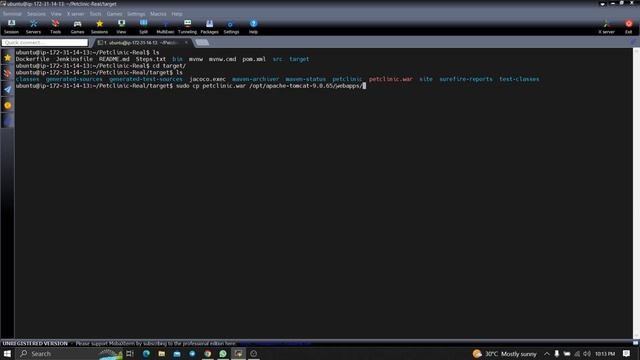Open the Sessions star toolbar button
Viewport: 640px width, 360px height.
[x=99, y=27]
